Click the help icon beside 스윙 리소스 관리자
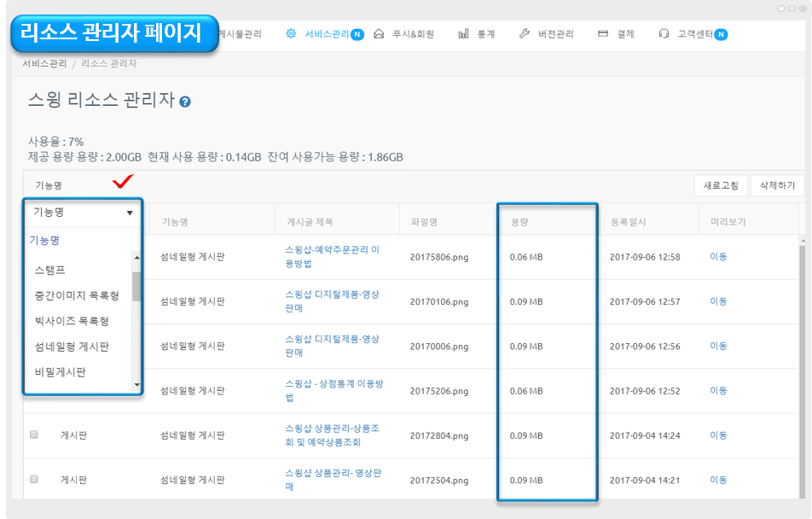The image size is (812, 519). (185, 102)
